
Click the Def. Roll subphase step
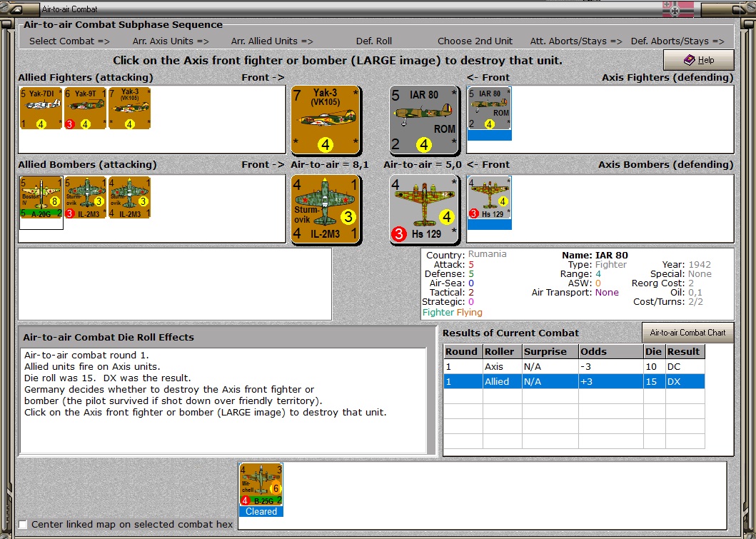(x=373, y=41)
